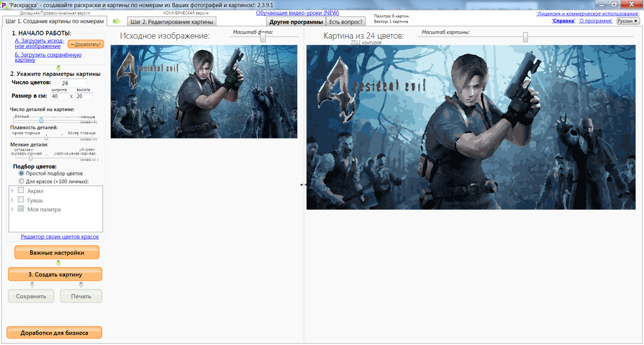Click the 'Печать' button
Image resolution: width=644 pixels, height=345 pixels.
80,296
